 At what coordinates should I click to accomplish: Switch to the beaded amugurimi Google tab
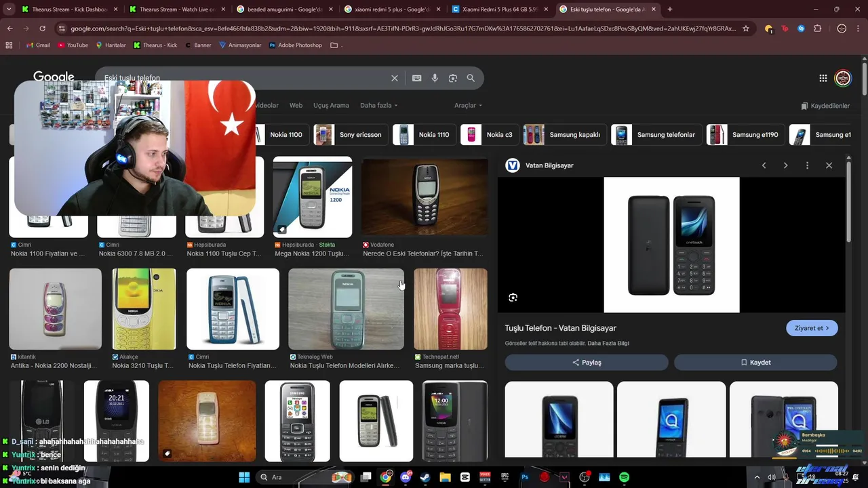coord(285,9)
